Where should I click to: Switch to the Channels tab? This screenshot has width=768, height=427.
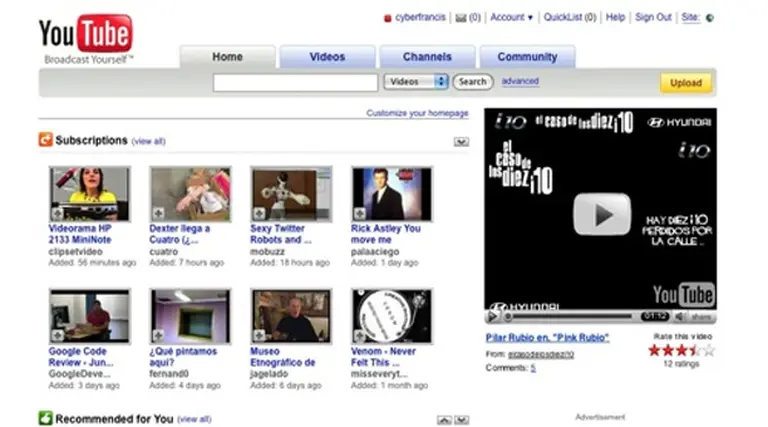tap(427, 57)
